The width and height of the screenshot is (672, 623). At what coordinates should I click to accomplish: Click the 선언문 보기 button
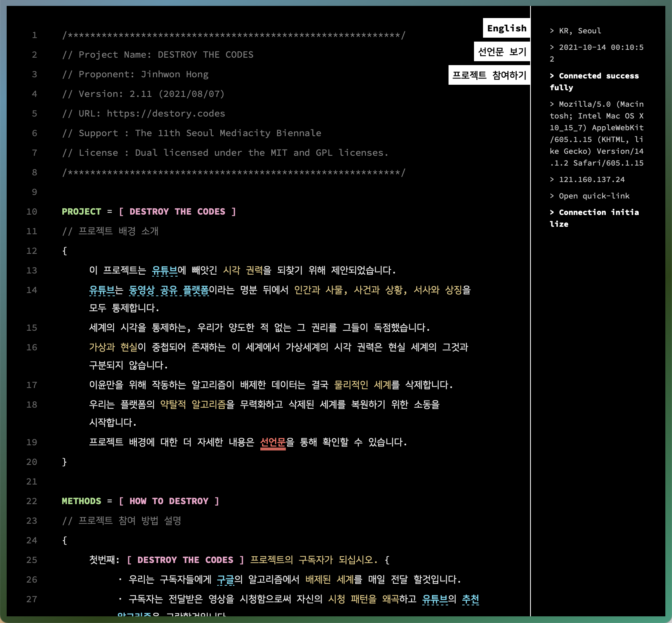tap(502, 52)
